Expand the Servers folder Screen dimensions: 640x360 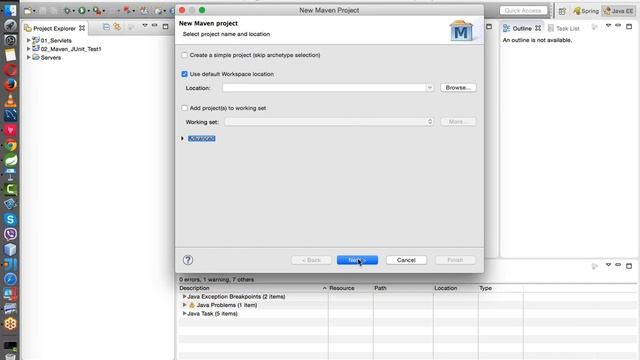[29, 57]
